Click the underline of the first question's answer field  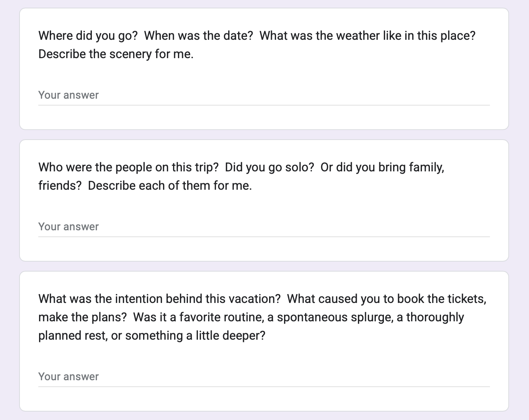coord(264,105)
